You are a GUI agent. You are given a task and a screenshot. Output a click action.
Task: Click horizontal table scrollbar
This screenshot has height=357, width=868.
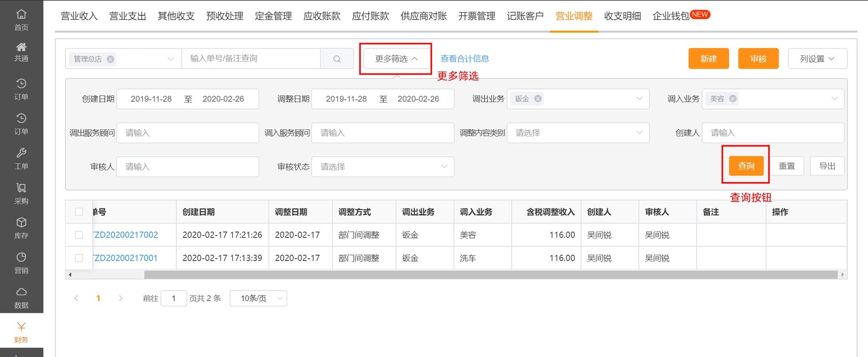tap(490, 274)
